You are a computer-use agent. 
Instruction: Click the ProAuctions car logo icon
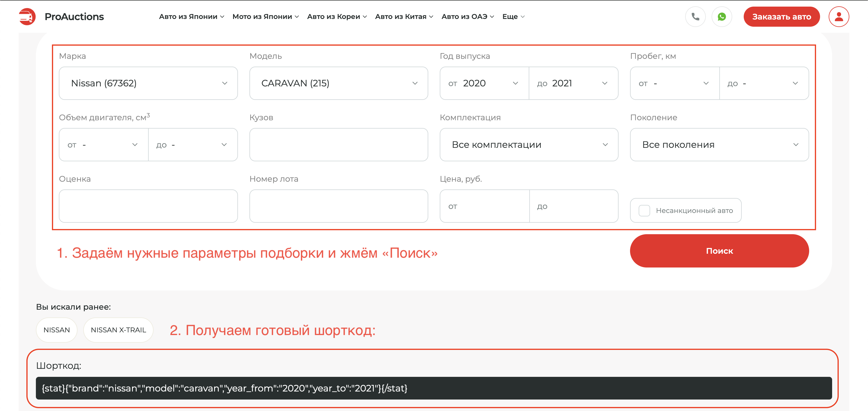[27, 17]
